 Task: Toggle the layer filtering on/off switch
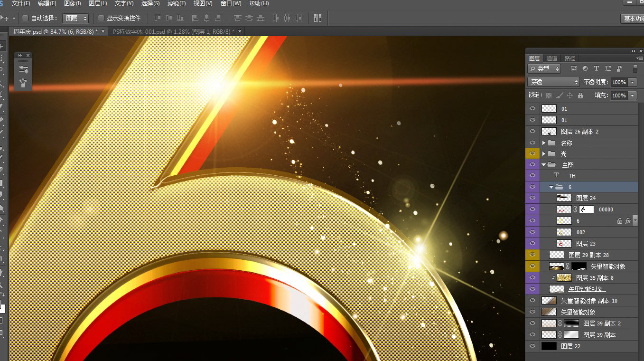click(635, 69)
